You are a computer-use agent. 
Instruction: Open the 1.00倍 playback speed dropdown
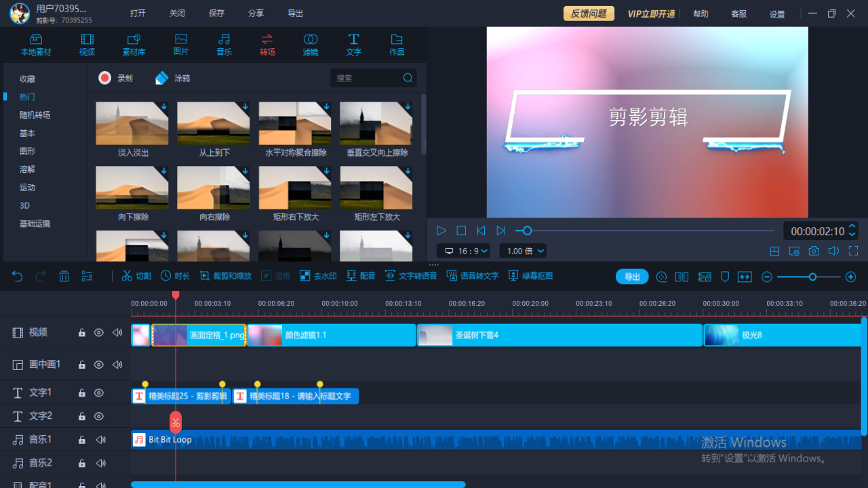pos(522,251)
